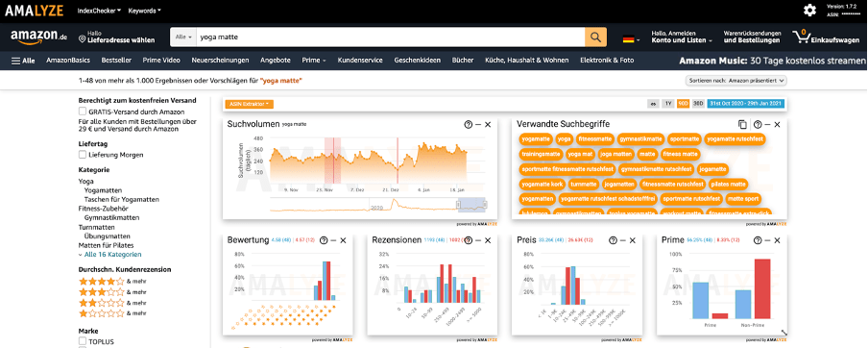Viewport: 868px width, 348px height.
Task: Open help for Bewertung widget
Action: click(x=324, y=240)
